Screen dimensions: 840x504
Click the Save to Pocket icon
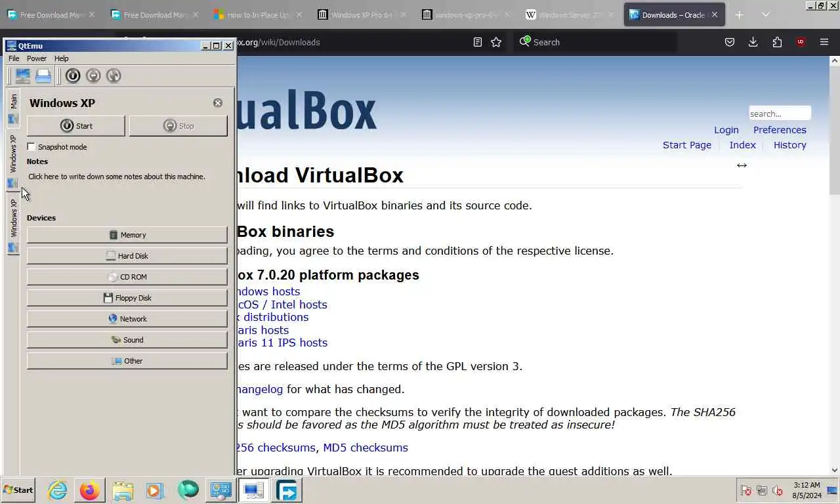(x=730, y=42)
